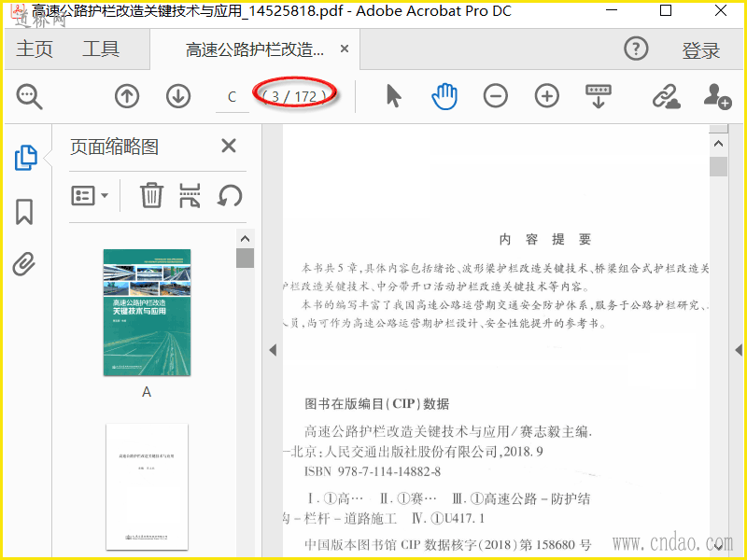Click the add person share icon

[x=717, y=96]
